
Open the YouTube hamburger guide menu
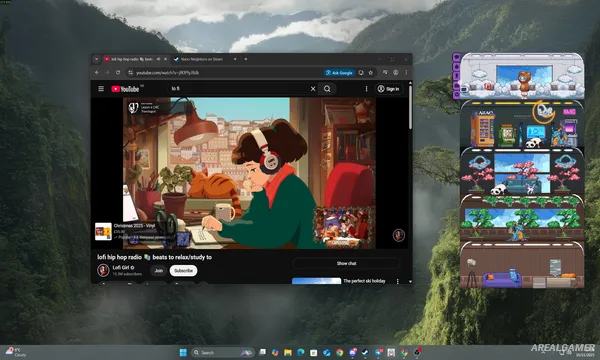(x=101, y=89)
